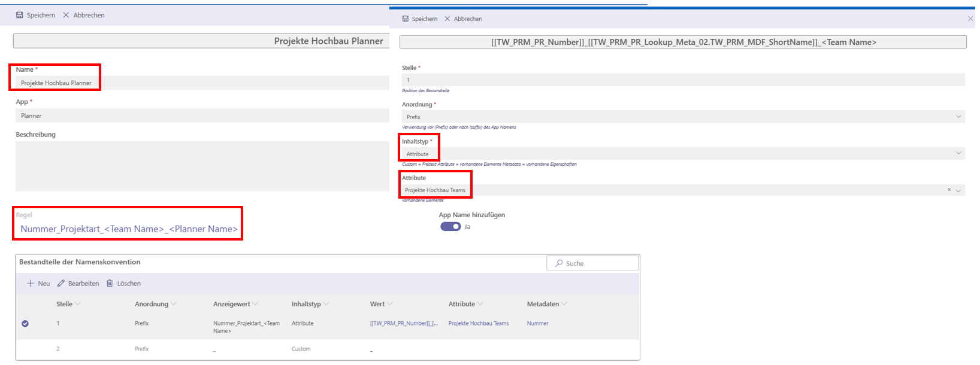Toggle the App Name hinzufügen switch

[x=450, y=227]
